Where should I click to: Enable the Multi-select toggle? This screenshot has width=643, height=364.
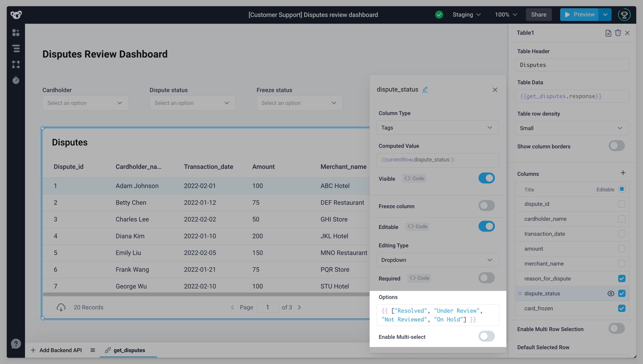pyautogui.click(x=486, y=337)
